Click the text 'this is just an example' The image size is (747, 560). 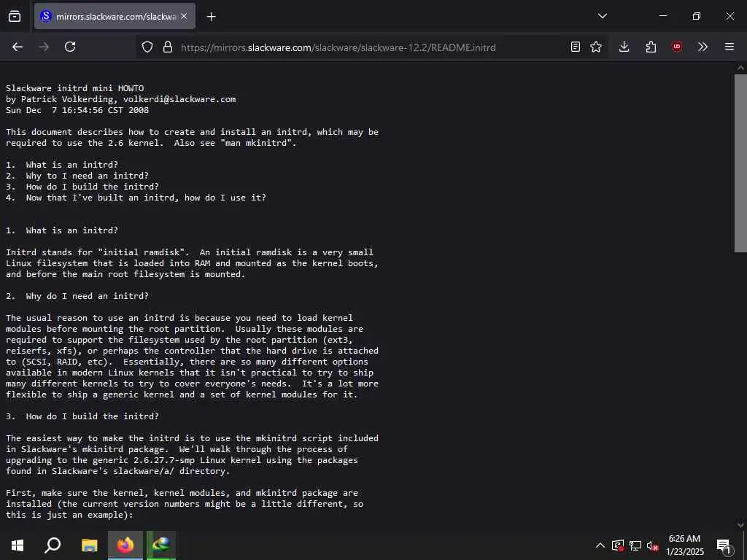[x=67, y=515]
